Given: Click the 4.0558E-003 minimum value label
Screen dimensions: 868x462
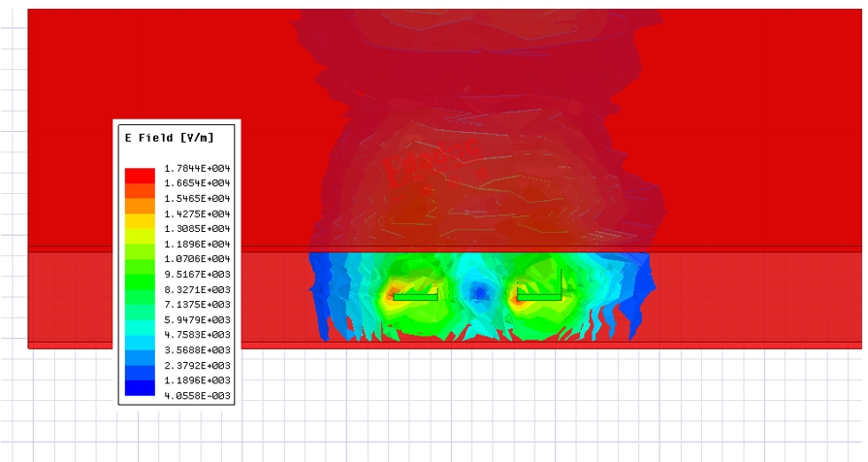Looking at the screenshot, I should (x=197, y=396).
